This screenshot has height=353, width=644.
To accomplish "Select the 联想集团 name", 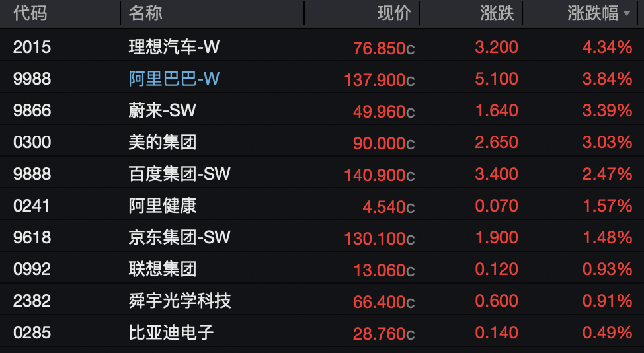I will tap(163, 269).
